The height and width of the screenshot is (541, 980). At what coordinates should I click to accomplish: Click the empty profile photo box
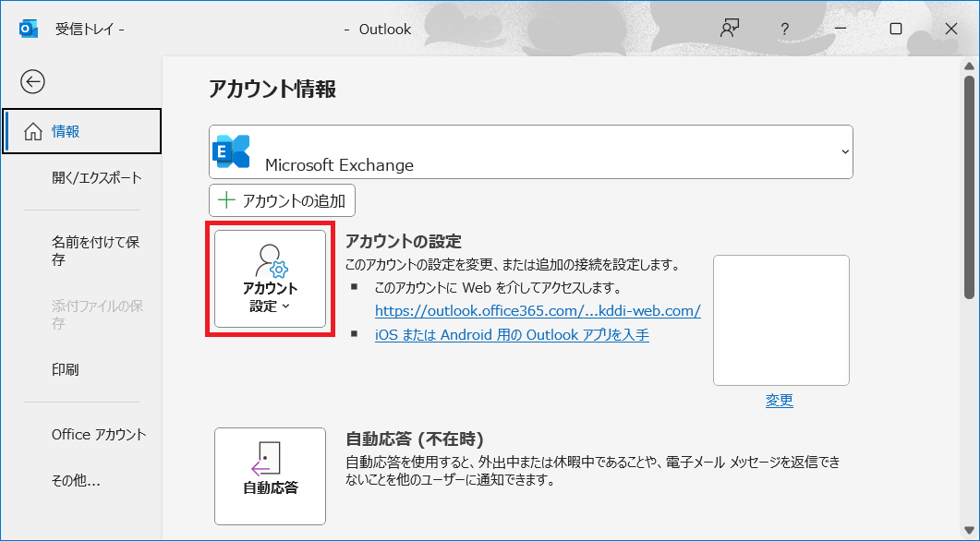(x=780, y=320)
